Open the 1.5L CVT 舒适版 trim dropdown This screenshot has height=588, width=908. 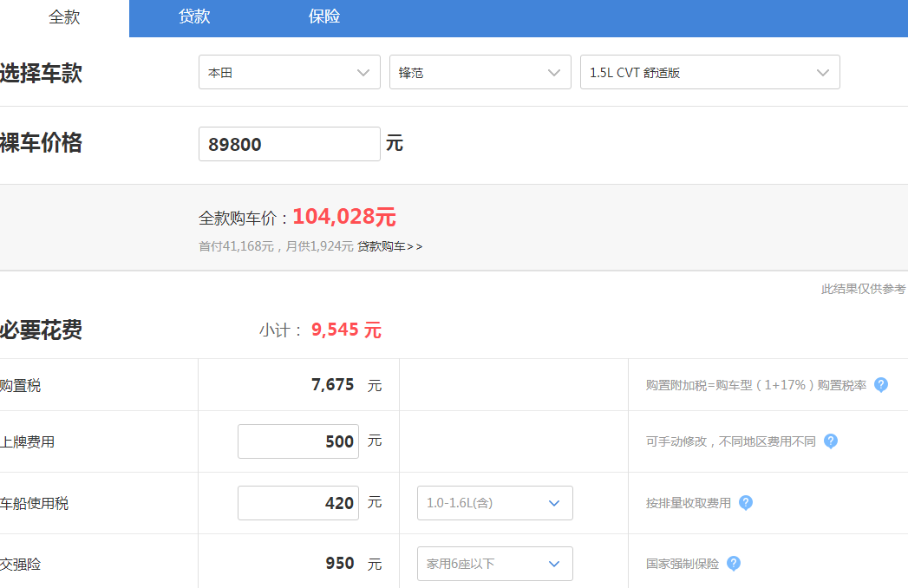tap(710, 72)
